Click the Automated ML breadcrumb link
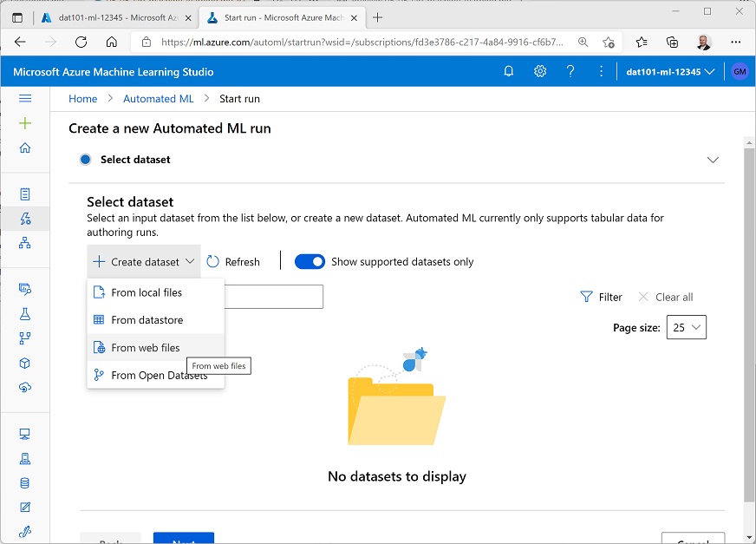Screen dimensions: 756x544 (x=158, y=98)
